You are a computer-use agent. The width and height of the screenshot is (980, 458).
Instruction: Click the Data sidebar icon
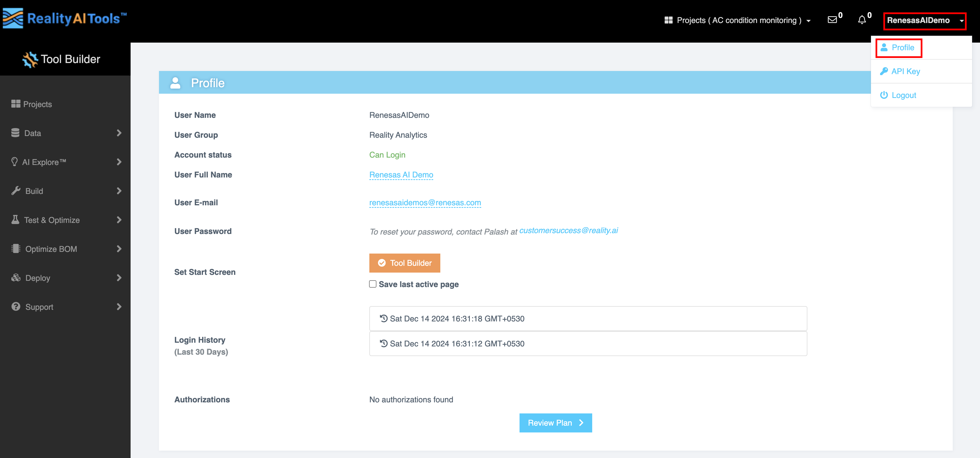[x=16, y=133]
